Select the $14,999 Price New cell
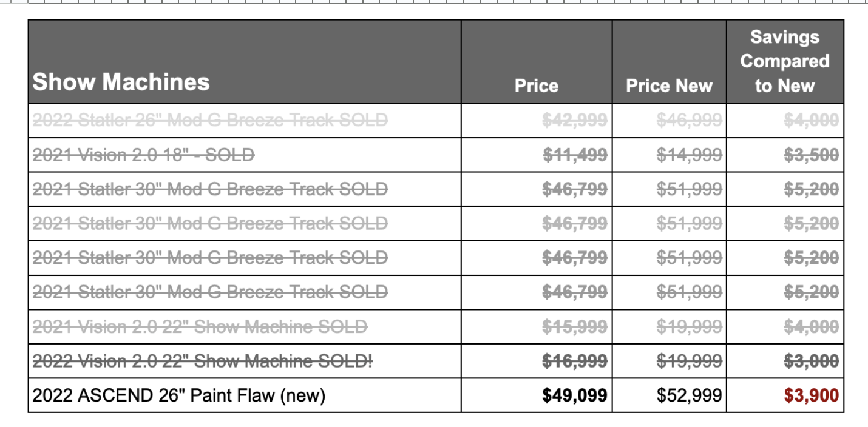This screenshot has height=427, width=868. (689, 155)
